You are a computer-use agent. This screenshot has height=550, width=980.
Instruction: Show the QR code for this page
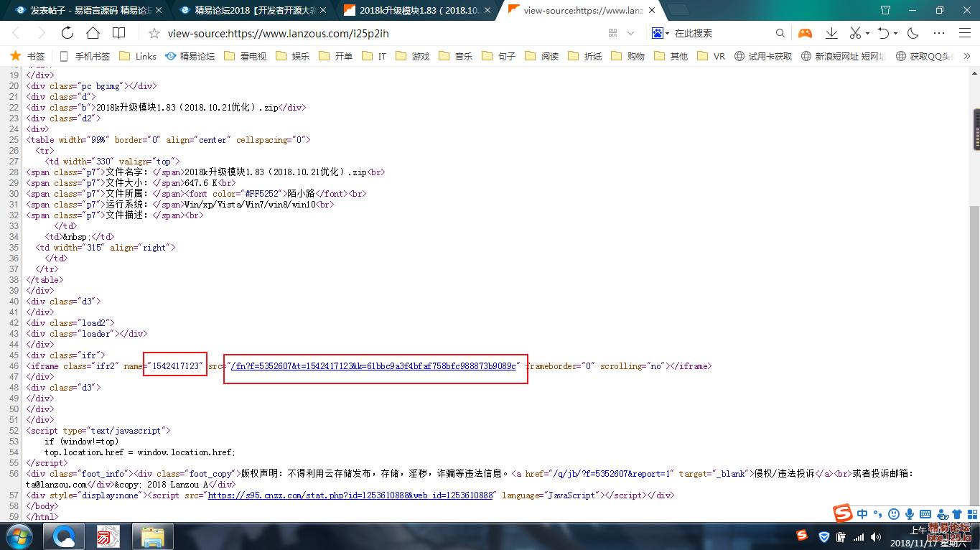pyautogui.click(x=612, y=33)
